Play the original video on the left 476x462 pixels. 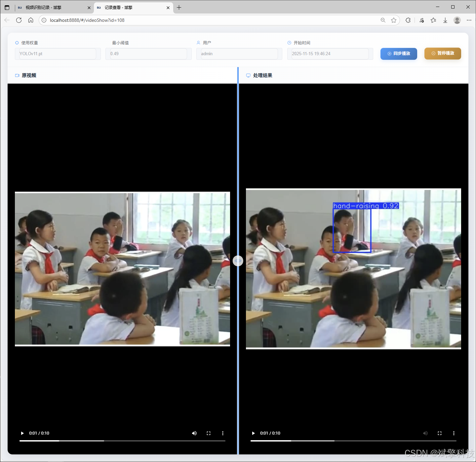pyautogui.click(x=22, y=433)
